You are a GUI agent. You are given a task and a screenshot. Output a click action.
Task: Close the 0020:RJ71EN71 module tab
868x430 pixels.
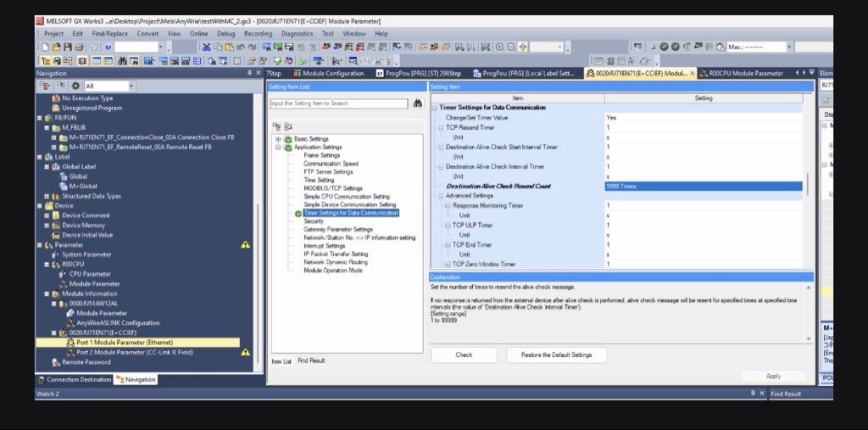click(693, 73)
